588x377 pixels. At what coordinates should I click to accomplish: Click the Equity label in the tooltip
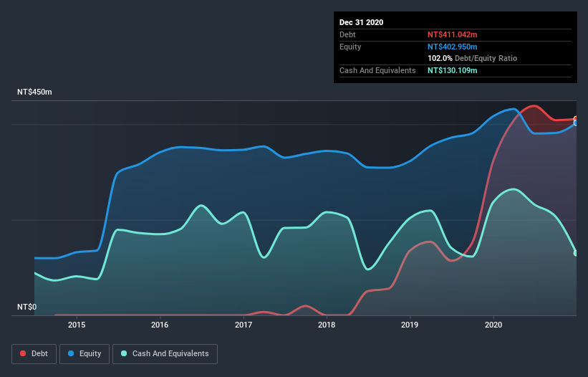coord(350,47)
